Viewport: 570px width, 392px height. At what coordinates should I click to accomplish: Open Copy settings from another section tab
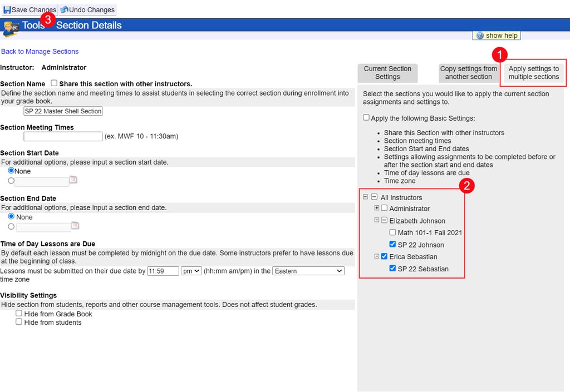tap(468, 73)
